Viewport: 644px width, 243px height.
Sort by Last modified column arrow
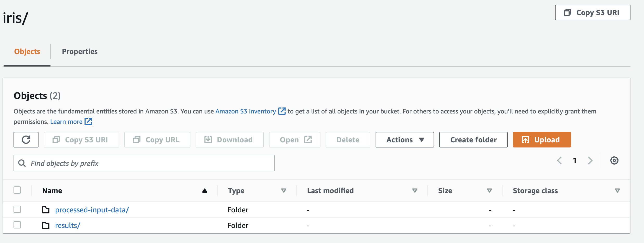415,191
